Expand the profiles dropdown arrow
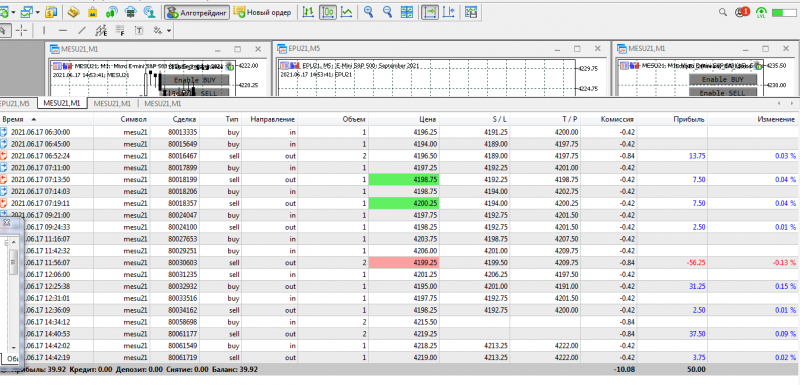 click(37, 12)
